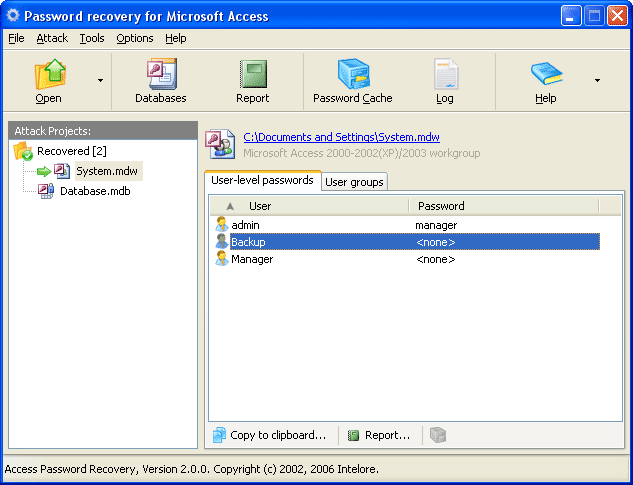Sort by the User column header
This screenshot has height=485, width=633.
coord(309,206)
